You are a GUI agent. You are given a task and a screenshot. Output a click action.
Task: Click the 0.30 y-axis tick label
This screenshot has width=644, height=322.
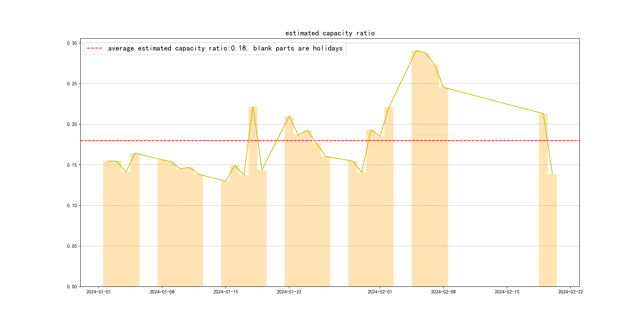tap(72, 43)
